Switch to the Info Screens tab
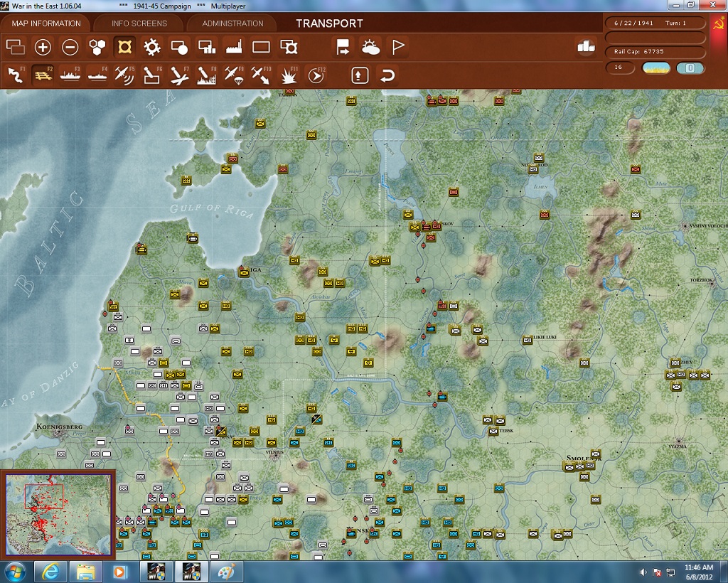Viewport: 728px width, 583px height. coord(139,23)
